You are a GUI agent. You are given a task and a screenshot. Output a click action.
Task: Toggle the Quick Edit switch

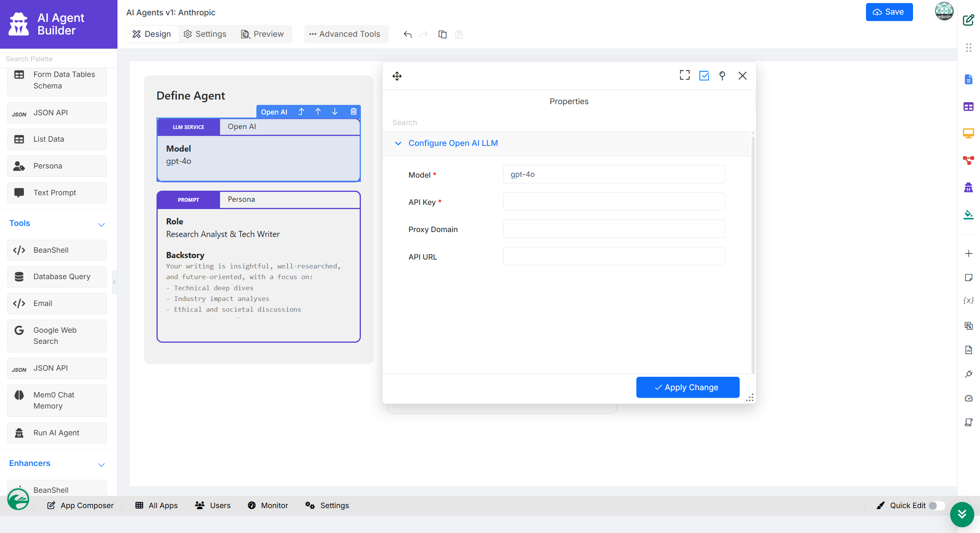coord(936,505)
